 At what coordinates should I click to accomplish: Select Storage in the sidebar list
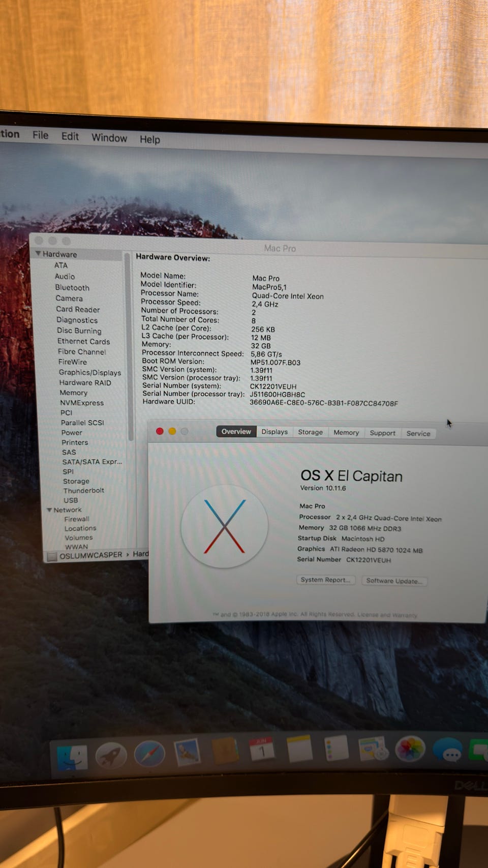(x=76, y=481)
